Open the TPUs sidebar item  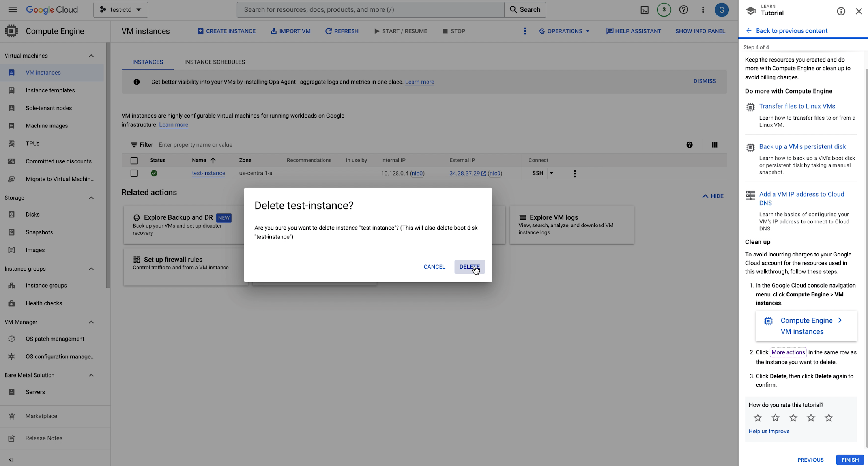[x=52, y=144]
